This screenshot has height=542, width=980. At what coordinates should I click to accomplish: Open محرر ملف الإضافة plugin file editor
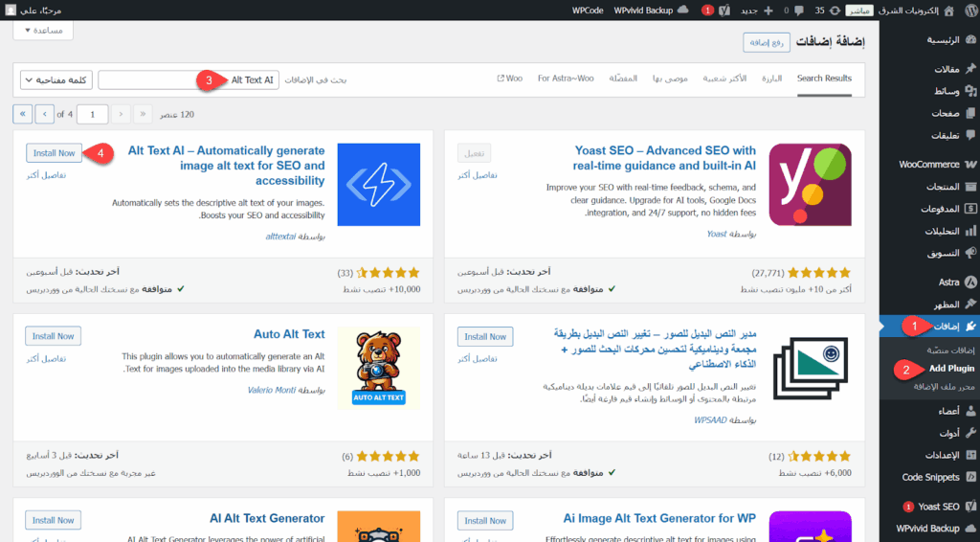coord(945,387)
